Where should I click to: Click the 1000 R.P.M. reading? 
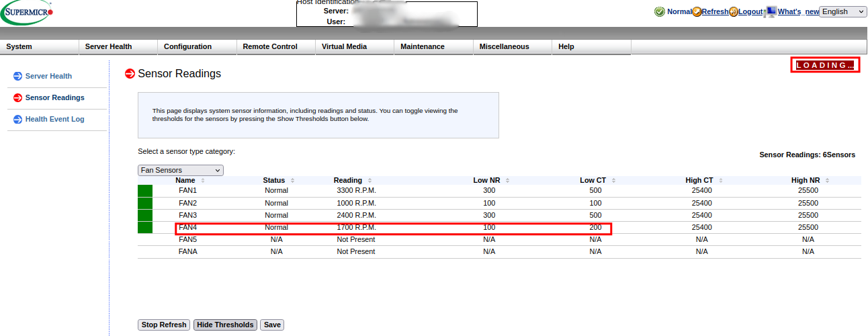pyautogui.click(x=356, y=203)
